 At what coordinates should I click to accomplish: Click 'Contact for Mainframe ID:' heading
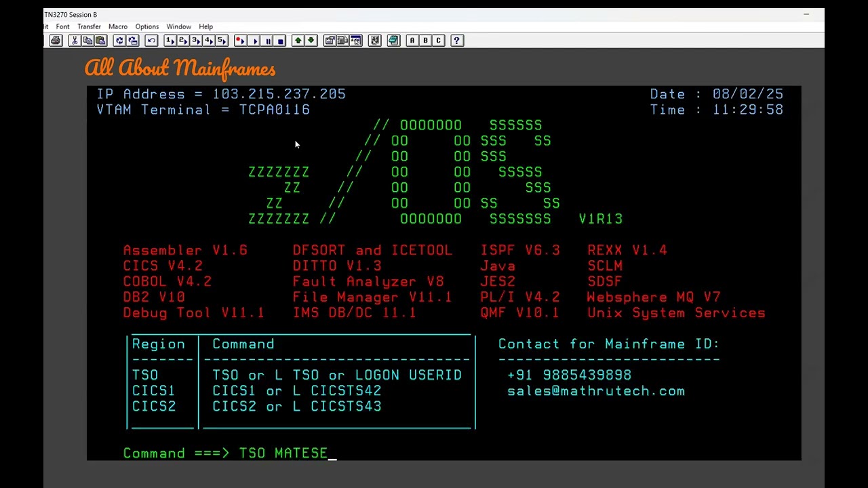click(x=609, y=344)
